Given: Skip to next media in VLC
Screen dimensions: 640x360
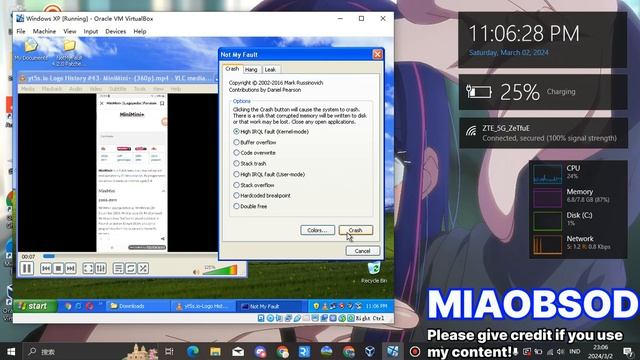Looking at the screenshot, I should pyautogui.click(x=71, y=268).
